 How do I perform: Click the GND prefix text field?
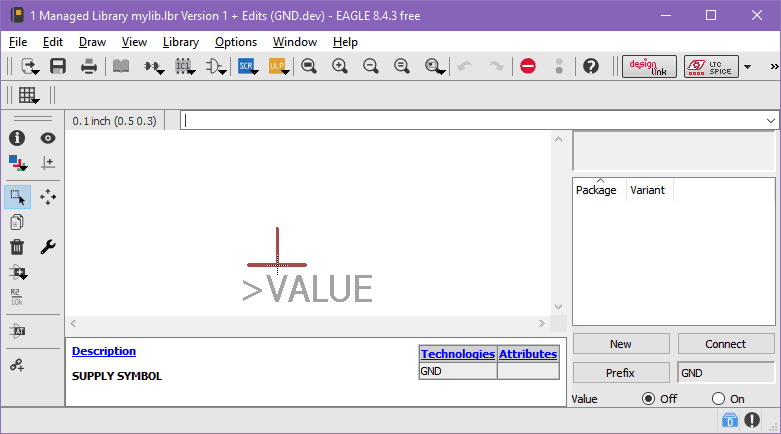click(725, 373)
